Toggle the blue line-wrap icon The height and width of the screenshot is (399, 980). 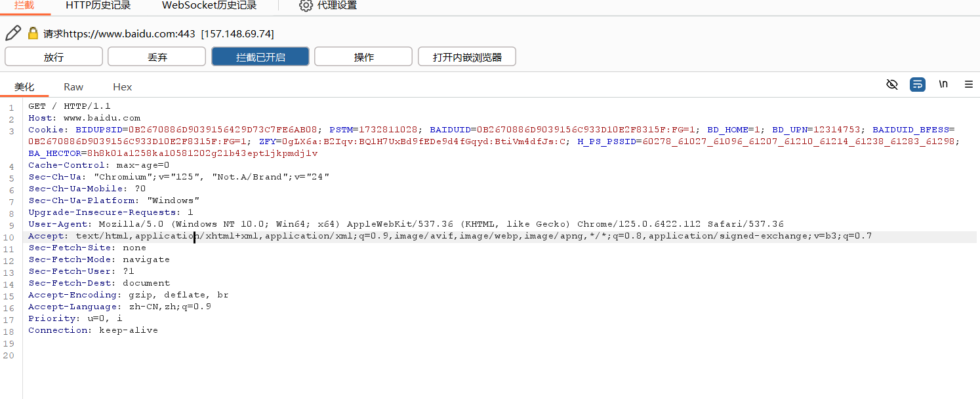(x=917, y=85)
